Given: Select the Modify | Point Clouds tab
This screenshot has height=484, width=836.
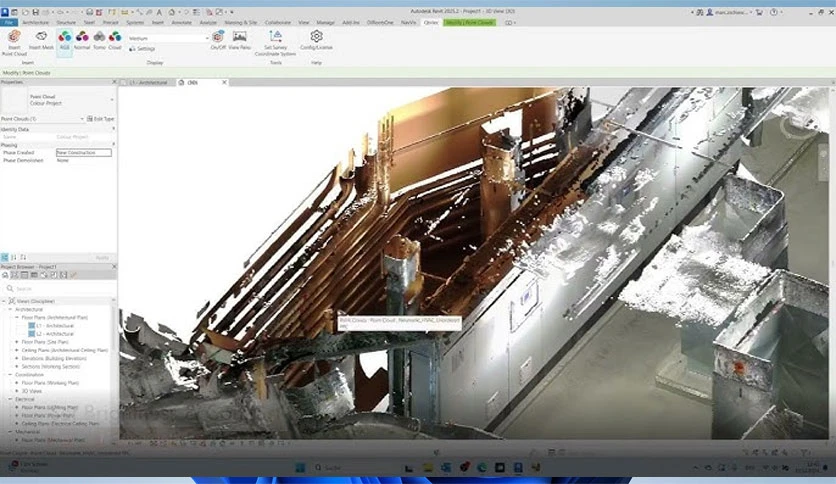Looking at the screenshot, I should pyautogui.click(x=469, y=22).
